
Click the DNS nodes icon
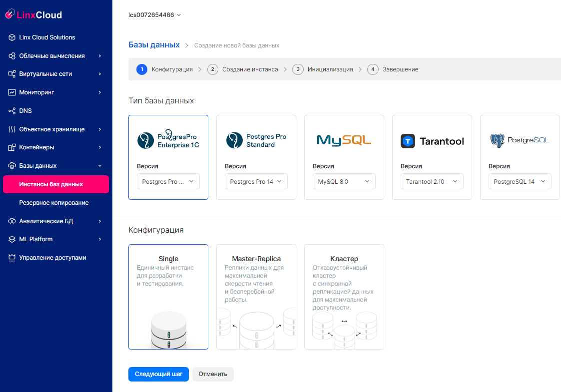[12, 111]
